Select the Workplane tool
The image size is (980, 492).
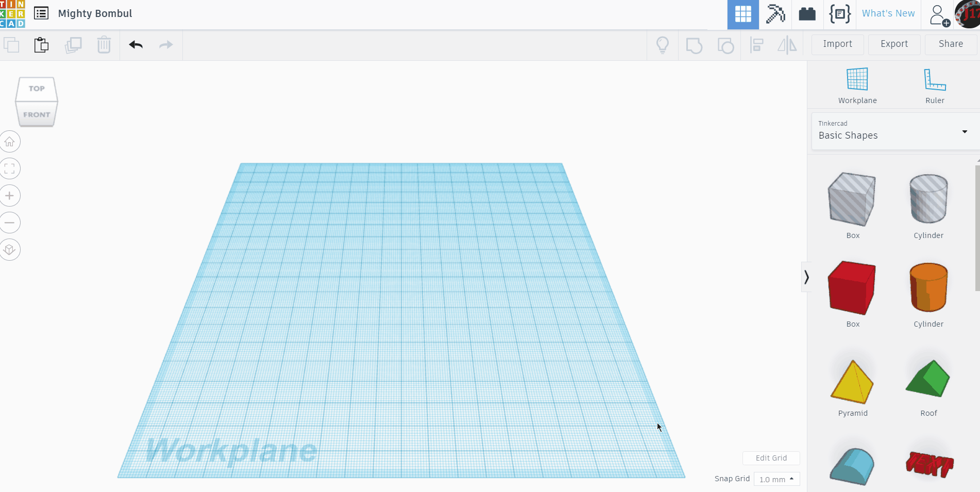pos(857,84)
